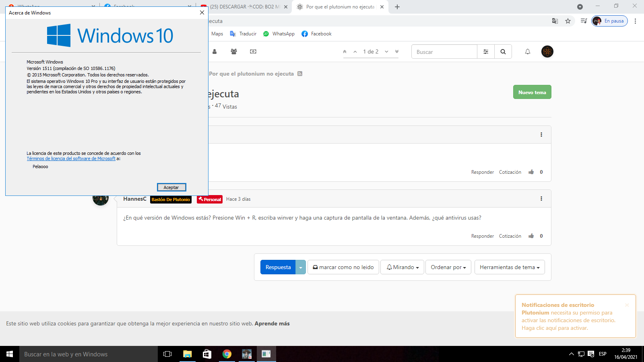Click the taskbar search box

point(89,354)
